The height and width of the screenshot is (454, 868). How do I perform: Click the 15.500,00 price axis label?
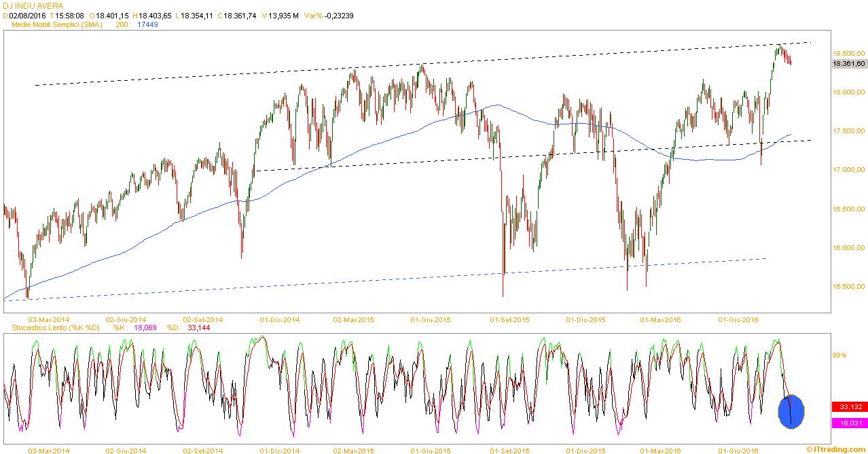(849, 287)
